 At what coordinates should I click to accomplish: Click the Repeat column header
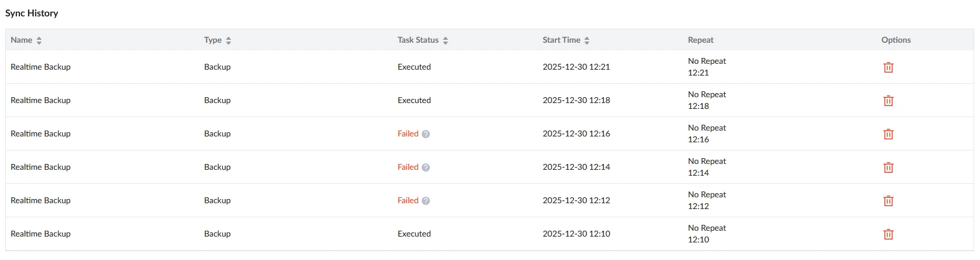701,40
